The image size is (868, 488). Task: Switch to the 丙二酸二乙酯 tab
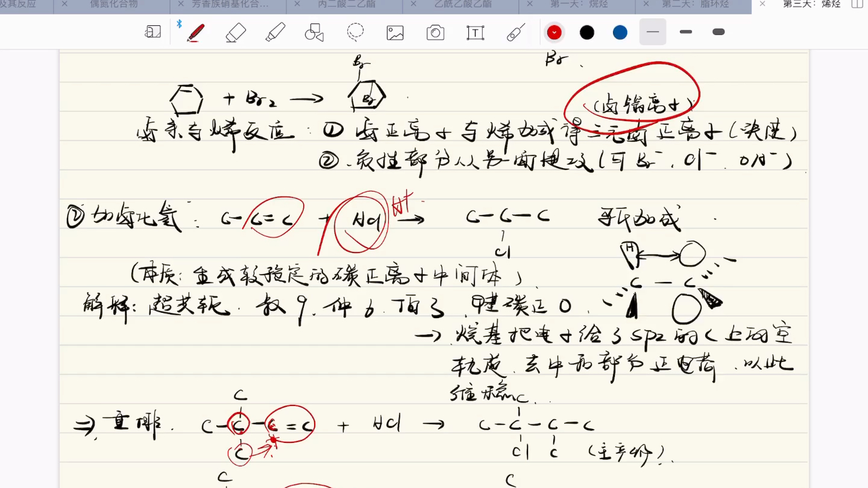346,4
